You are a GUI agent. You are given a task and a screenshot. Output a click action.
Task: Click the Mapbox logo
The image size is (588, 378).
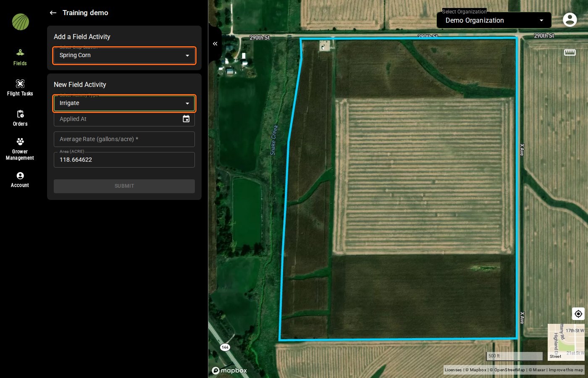229,370
